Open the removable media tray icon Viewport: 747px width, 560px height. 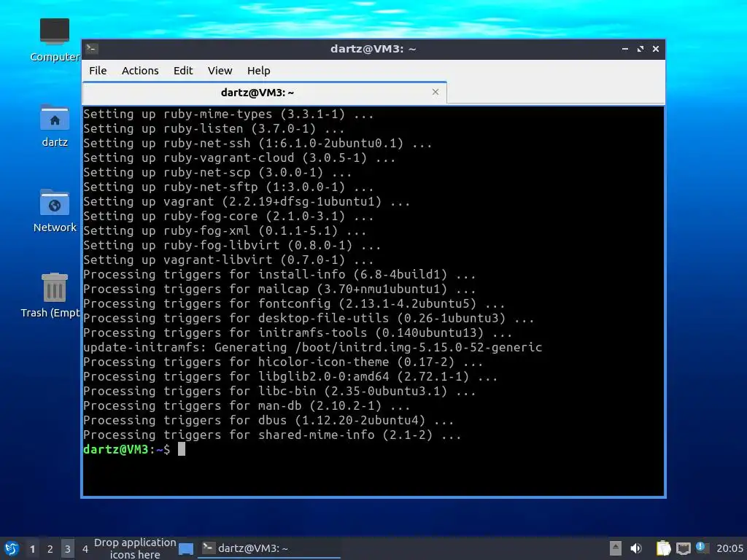616,548
